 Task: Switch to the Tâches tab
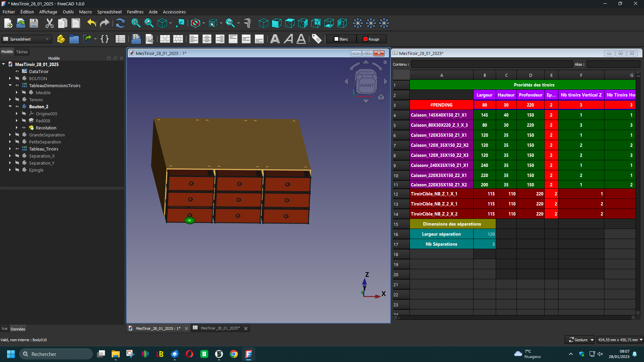pos(22,52)
